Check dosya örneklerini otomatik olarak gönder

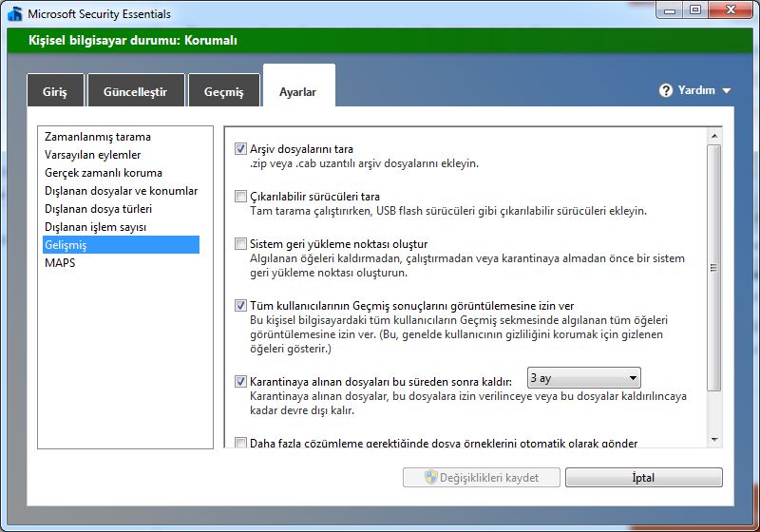point(240,443)
